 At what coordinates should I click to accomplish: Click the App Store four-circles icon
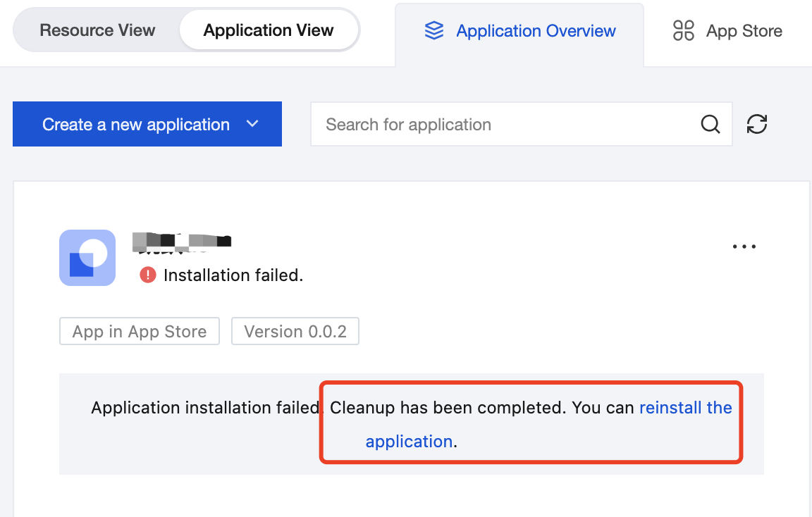tap(684, 30)
